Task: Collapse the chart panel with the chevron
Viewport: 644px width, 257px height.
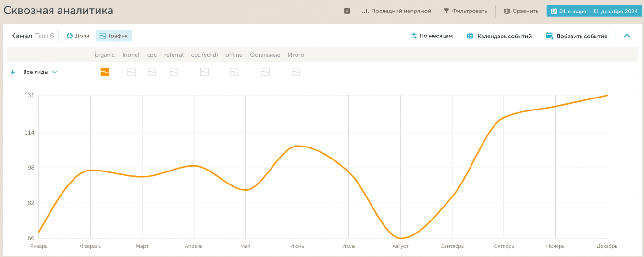Action: click(x=627, y=36)
